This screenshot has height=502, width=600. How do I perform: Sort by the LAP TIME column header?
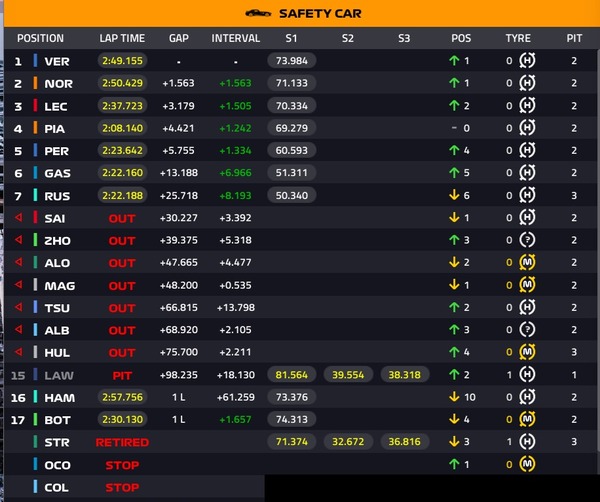click(x=122, y=38)
